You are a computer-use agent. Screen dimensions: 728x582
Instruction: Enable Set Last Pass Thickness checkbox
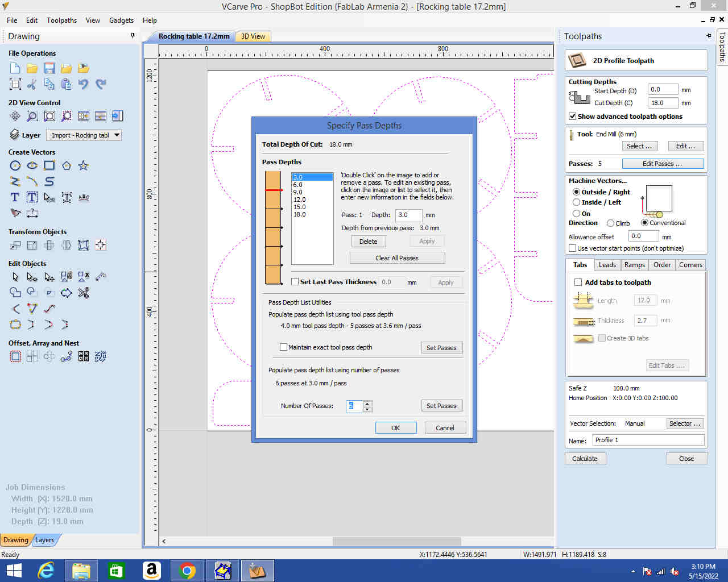pyautogui.click(x=295, y=282)
